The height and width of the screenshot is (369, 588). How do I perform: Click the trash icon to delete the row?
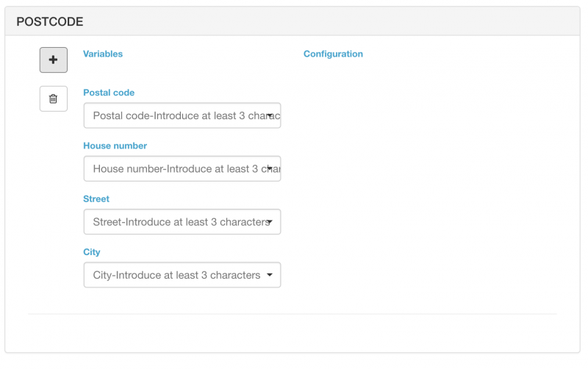pos(54,98)
